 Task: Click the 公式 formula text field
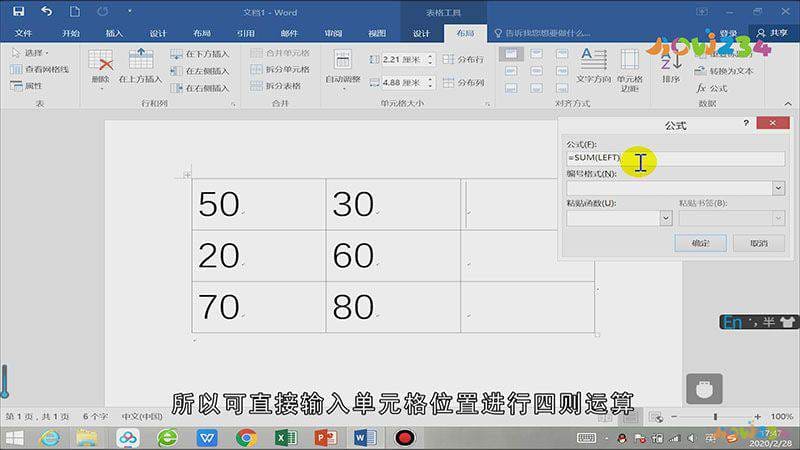[x=676, y=158]
